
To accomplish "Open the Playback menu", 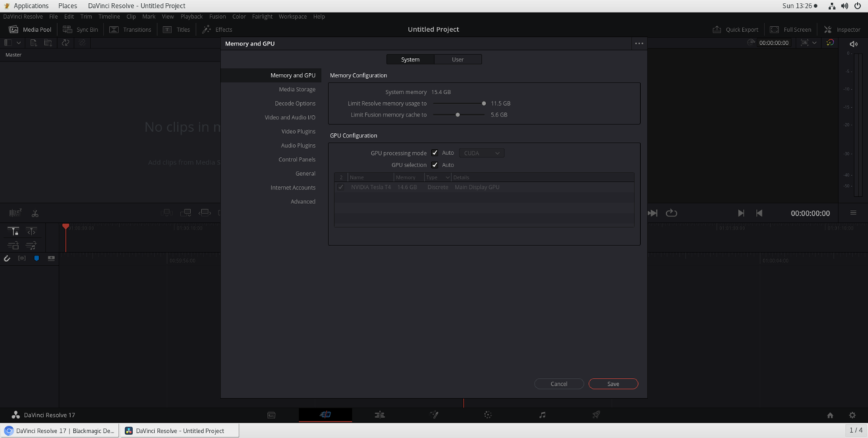I will coord(192,16).
